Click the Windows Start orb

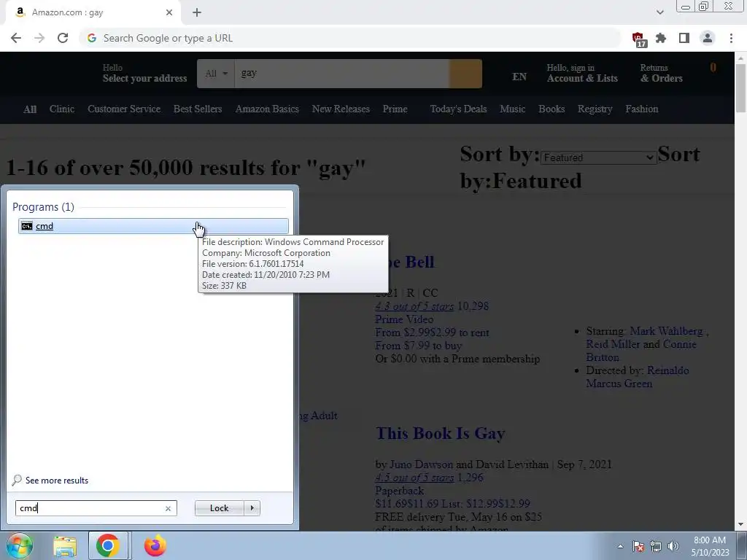(19, 545)
